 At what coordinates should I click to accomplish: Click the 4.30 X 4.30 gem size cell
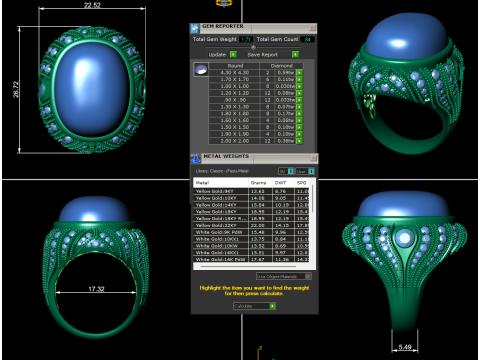tap(235, 73)
